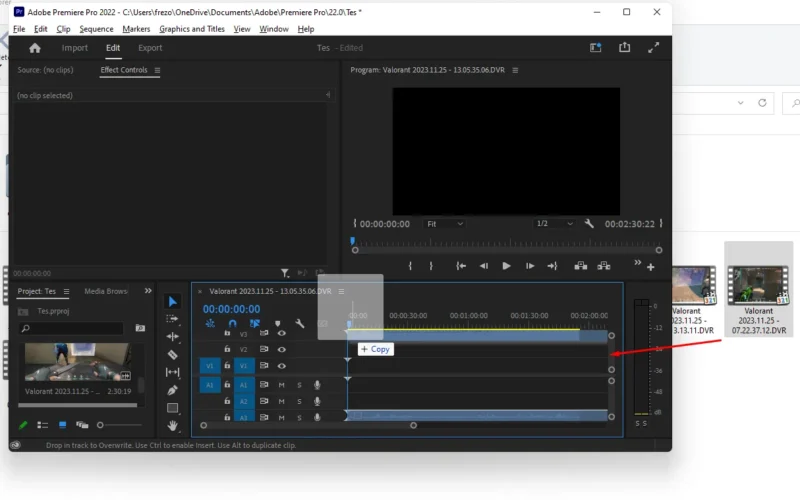Select the Ripple Edit tool
Image resolution: width=800 pixels, height=500 pixels.
point(172,336)
